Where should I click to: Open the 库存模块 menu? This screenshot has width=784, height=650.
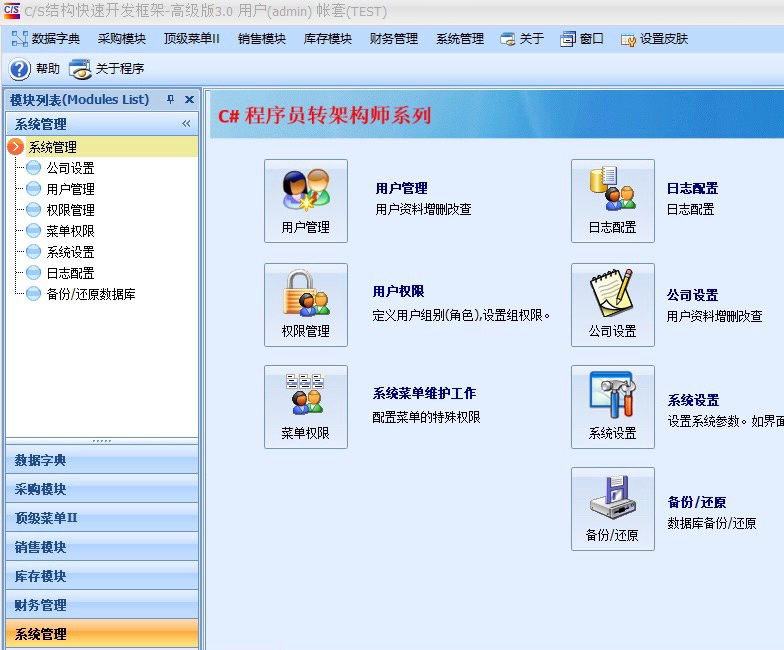click(x=328, y=39)
